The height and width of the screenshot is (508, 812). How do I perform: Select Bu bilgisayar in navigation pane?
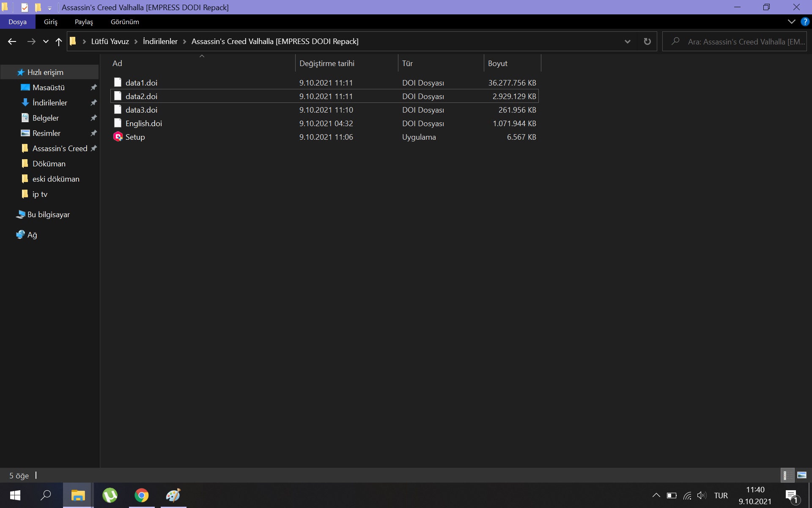(x=49, y=215)
